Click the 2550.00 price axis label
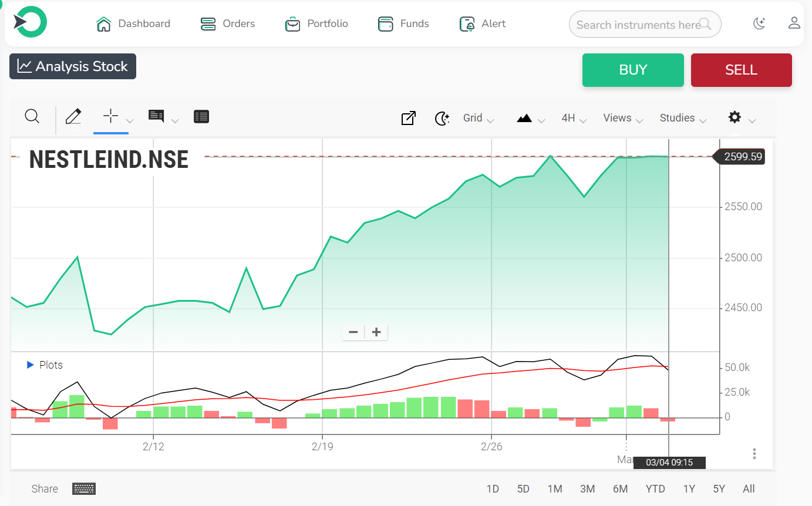812x506 pixels. (x=743, y=207)
